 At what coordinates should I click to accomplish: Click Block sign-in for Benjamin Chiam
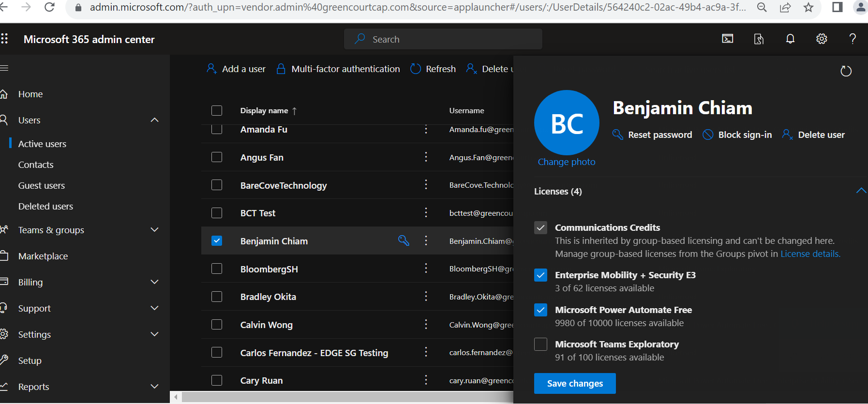coord(737,135)
